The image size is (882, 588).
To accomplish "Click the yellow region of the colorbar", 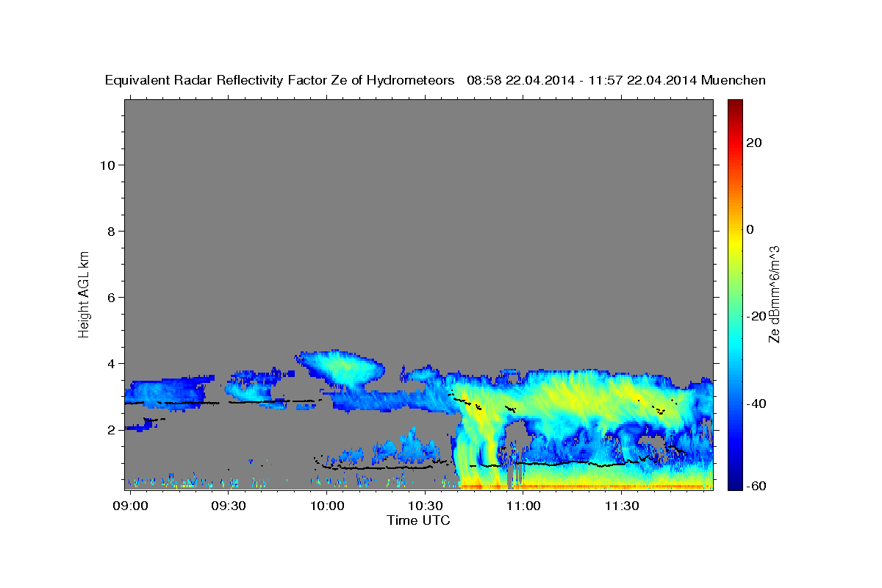I will tap(734, 243).
